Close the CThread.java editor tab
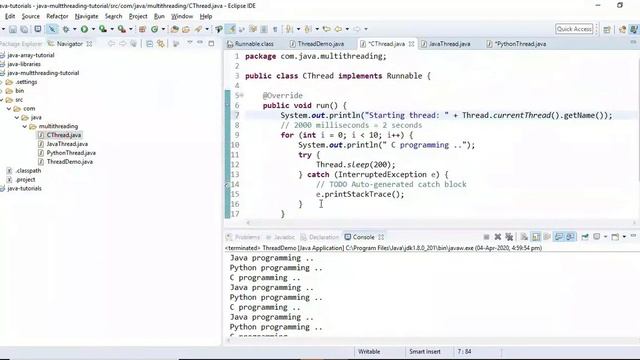This screenshot has height=360, width=640. [x=411, y=44]
